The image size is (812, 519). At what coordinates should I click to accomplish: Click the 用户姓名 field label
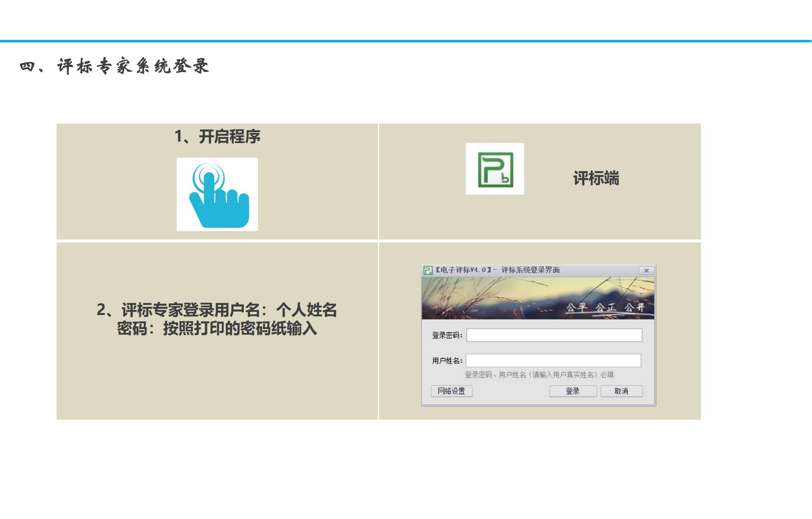pos(447,361)
